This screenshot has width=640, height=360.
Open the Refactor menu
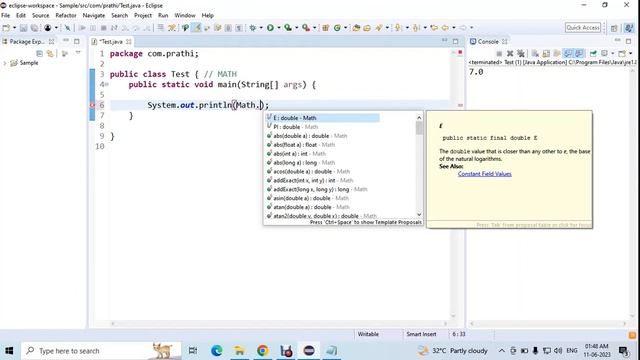pos(66,16)
